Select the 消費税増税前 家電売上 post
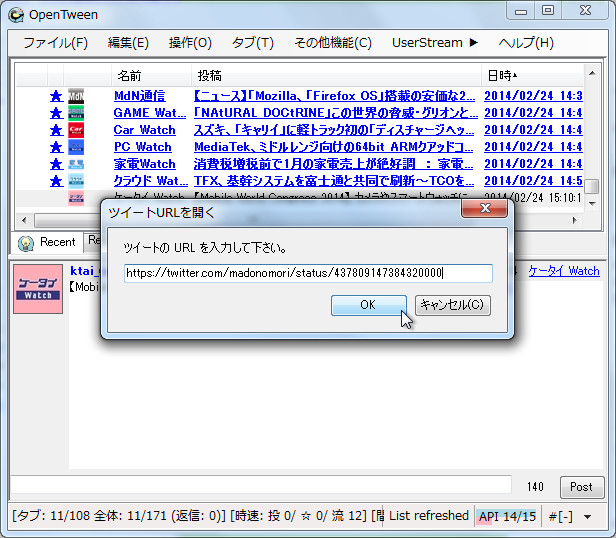Image resolution: width=616 pixels, height=538 pixels. pos(333,164)
